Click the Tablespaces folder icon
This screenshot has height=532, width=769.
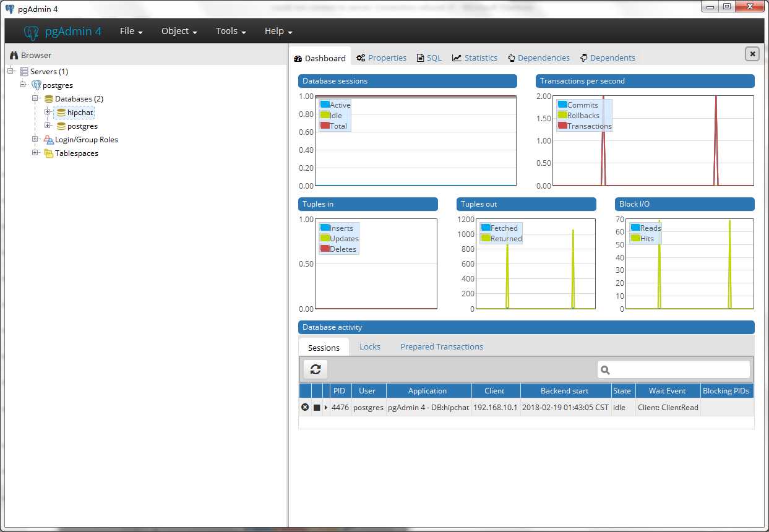[48, 153]
